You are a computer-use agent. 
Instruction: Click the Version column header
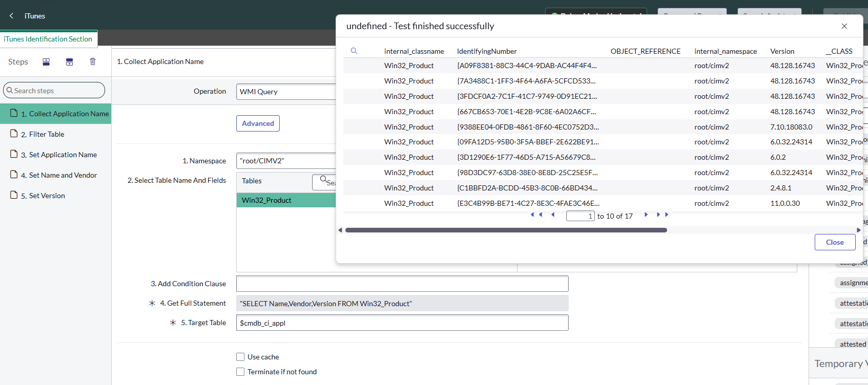pos(782,51)
